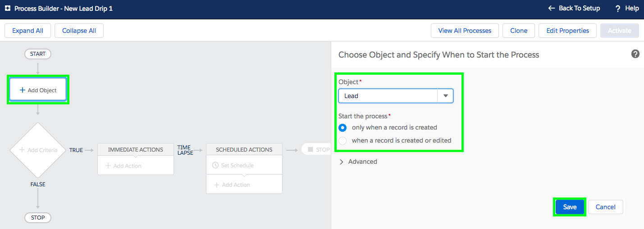The height and width of the screenshot is (229, 644).
Task: Open the Object dropdown arrow
Action: coord(445,96)
